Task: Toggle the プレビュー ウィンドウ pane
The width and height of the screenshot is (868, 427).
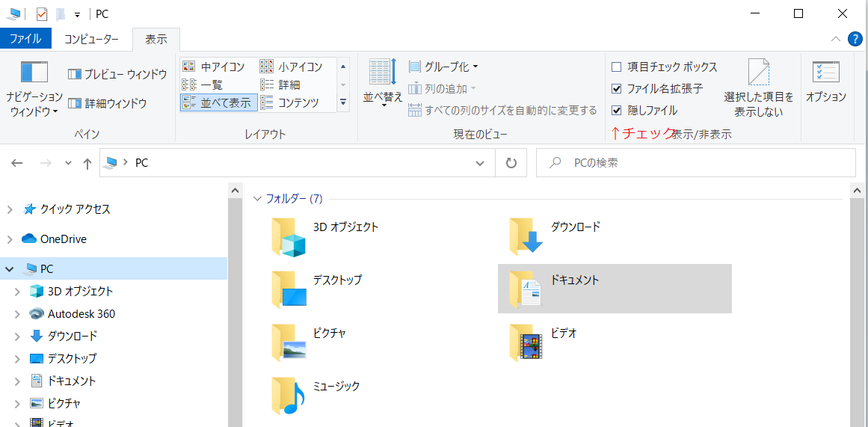Action: click(117, 74)
